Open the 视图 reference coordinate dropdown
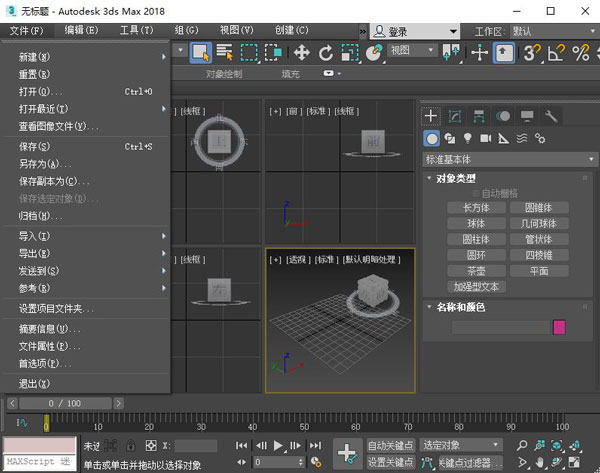600x473 pixels. click(x=412, y=50)
